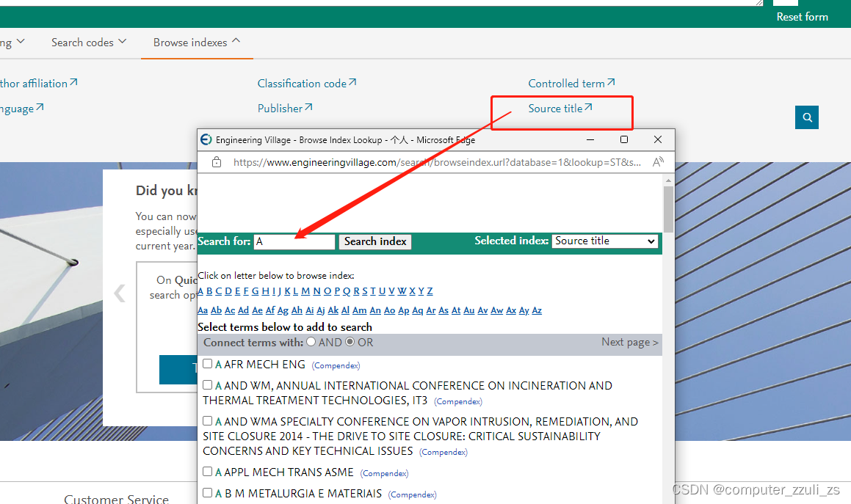
Task: Browse index by prefix Ar
Action: pyautogui.click(x=431, y=310)
